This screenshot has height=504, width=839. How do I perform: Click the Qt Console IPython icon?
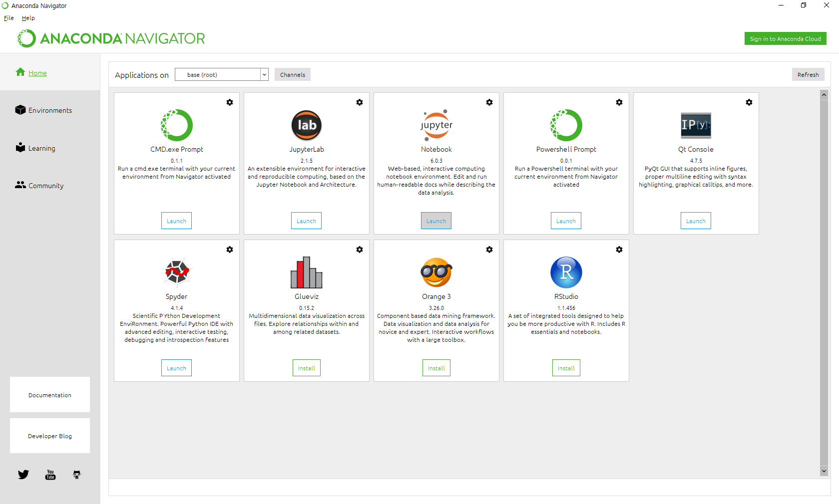696,125
